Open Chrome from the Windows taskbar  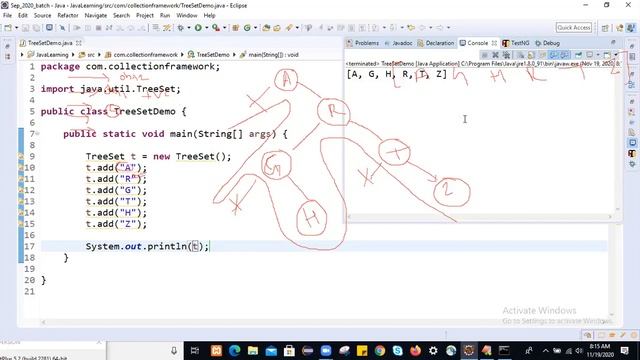[x=380, y=351]
